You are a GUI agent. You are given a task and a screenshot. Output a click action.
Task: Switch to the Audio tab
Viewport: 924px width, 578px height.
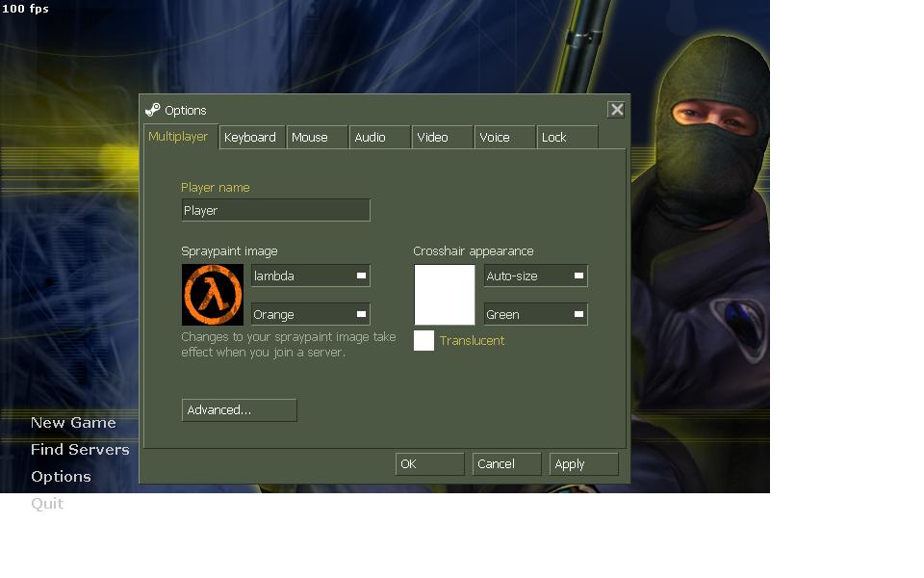379,137
